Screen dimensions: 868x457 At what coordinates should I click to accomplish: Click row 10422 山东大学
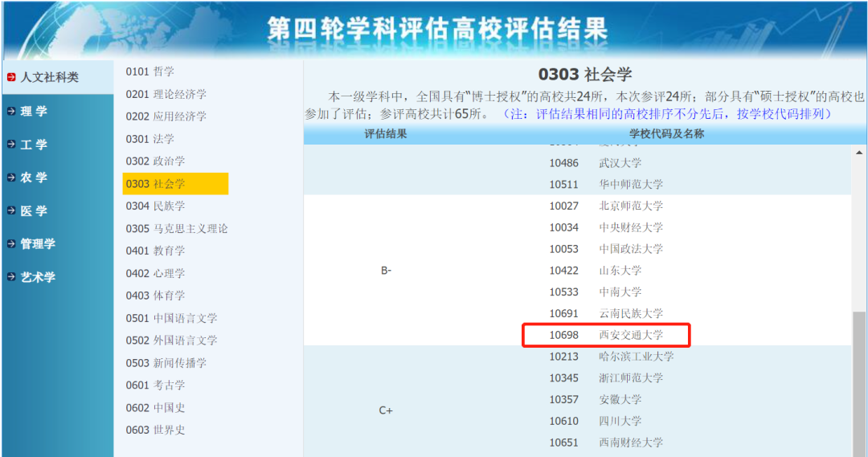595,271
